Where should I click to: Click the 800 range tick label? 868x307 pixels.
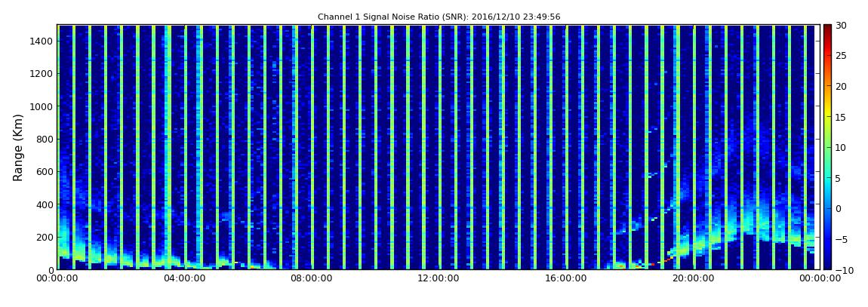44,139
